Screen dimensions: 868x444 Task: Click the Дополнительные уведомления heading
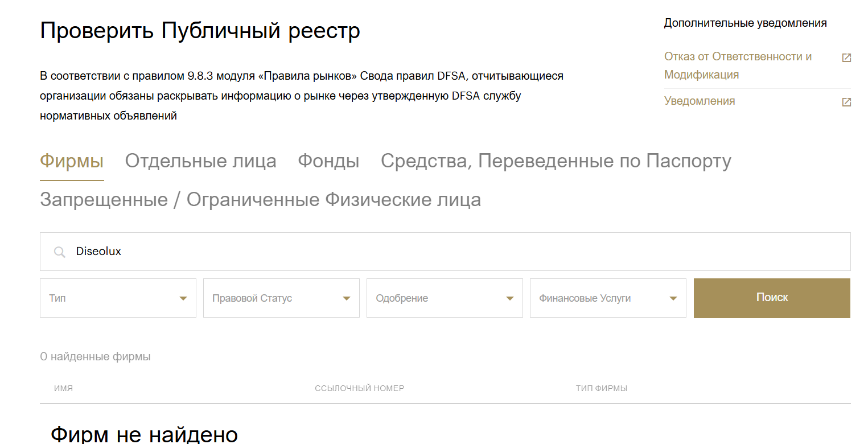tap(746, 23)
